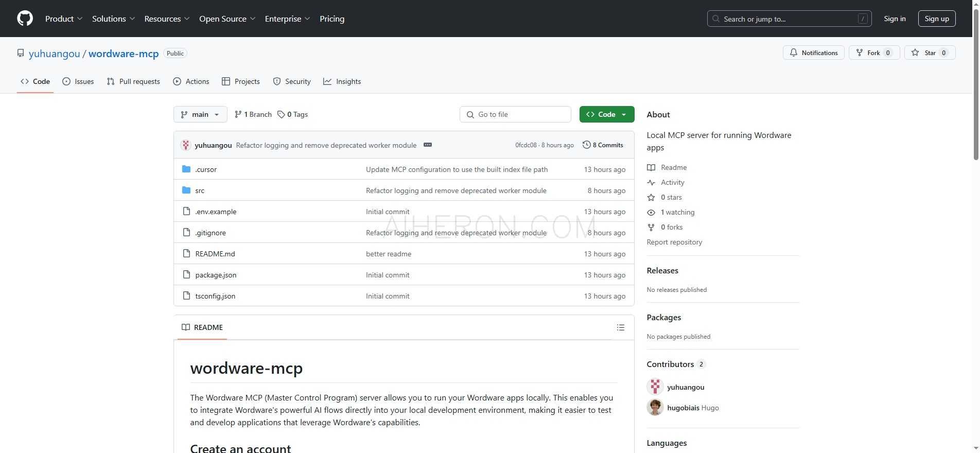Open yuhuangou contributor avatar in sidebar
This screenshot has height=453, width=980.
coord(655,387)
